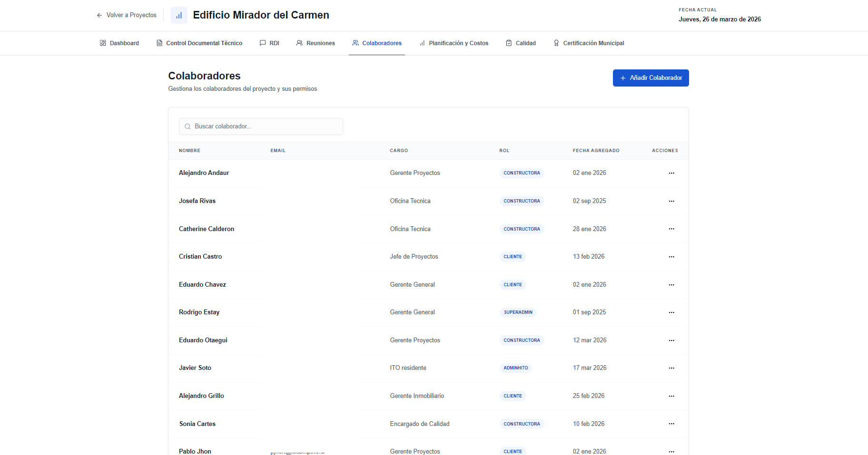Viewport: 868px width, 455px height.
Task: Click the Reuniones people icon
Action: (299, 43)
